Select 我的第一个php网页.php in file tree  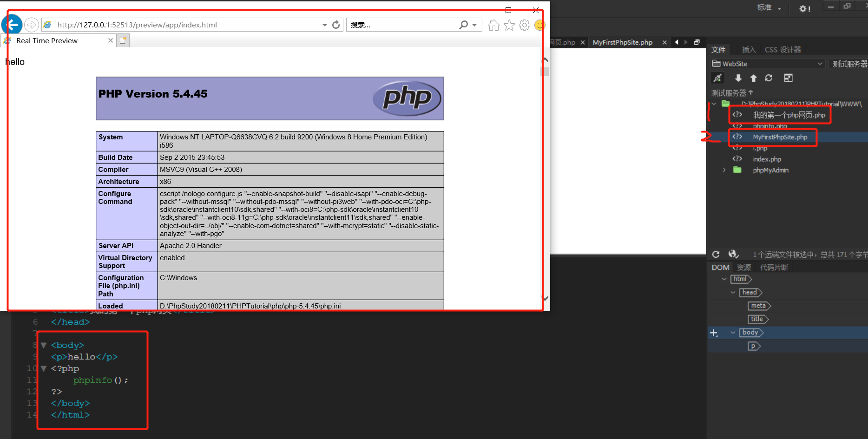click(789, 115)
